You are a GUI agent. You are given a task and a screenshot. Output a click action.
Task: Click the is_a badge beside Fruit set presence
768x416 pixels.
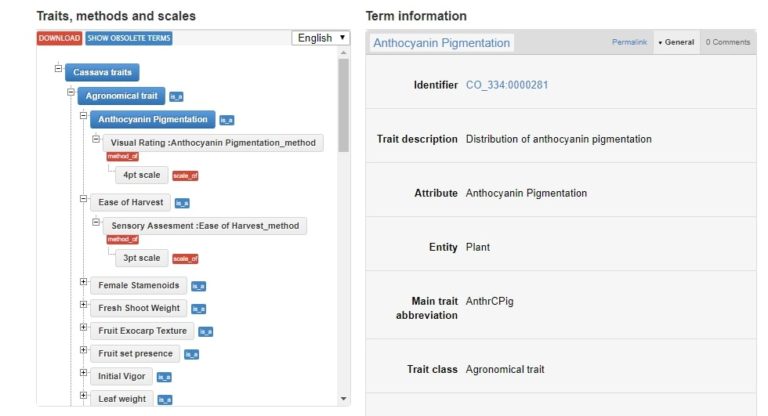(192, 354)
